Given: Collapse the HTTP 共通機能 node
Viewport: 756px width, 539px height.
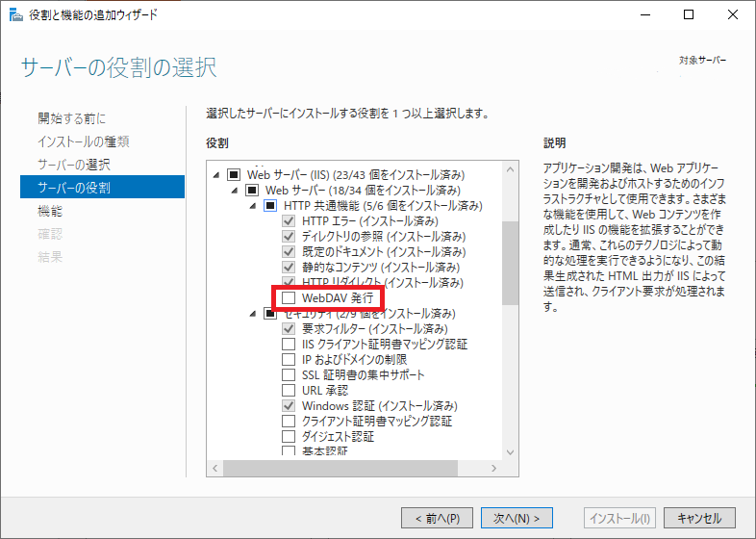Looking at the screenshot, I should point(254,206).
